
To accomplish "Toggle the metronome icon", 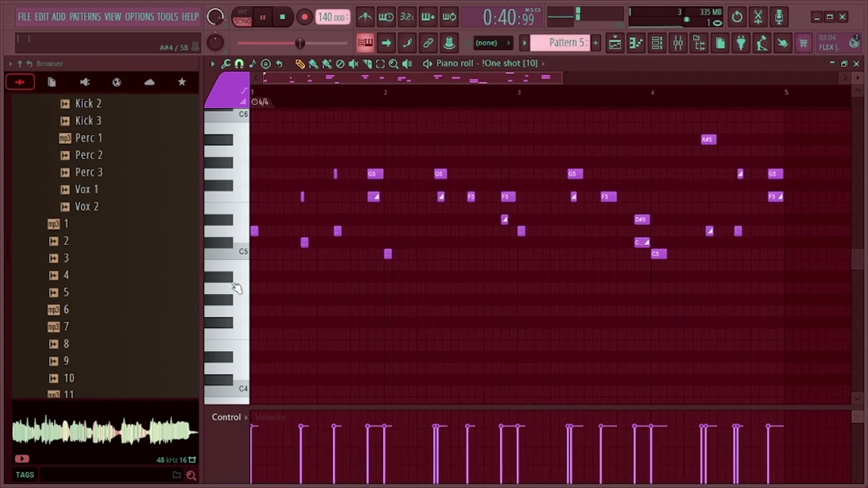I will (x=365, y=17).
